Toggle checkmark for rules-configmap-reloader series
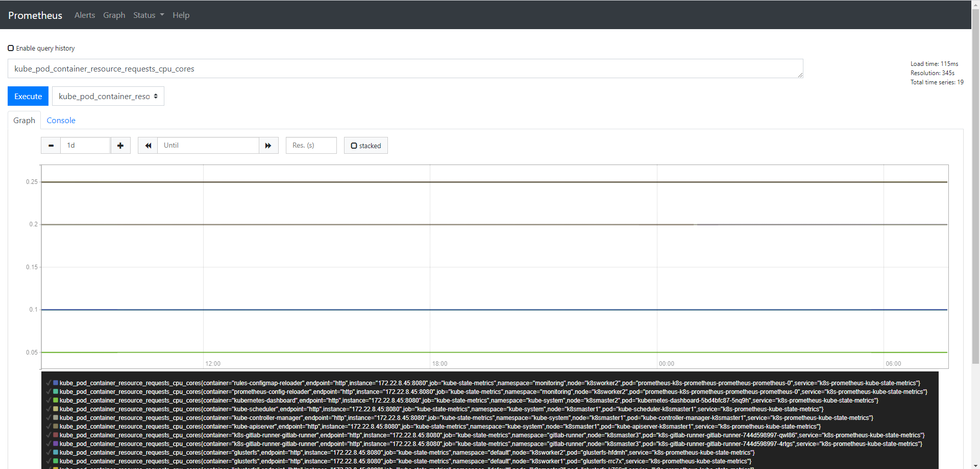The image size is (980, 469). (x=49, y=383)
